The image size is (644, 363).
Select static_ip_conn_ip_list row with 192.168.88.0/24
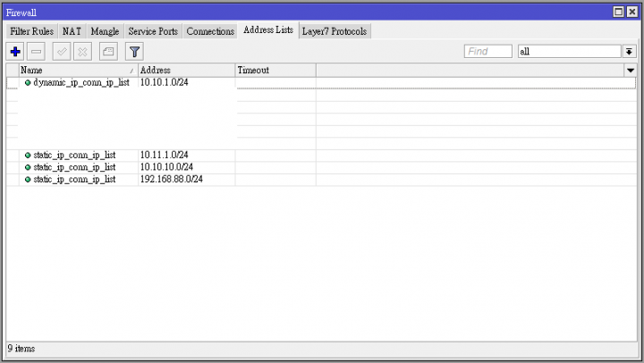point(321,180)
